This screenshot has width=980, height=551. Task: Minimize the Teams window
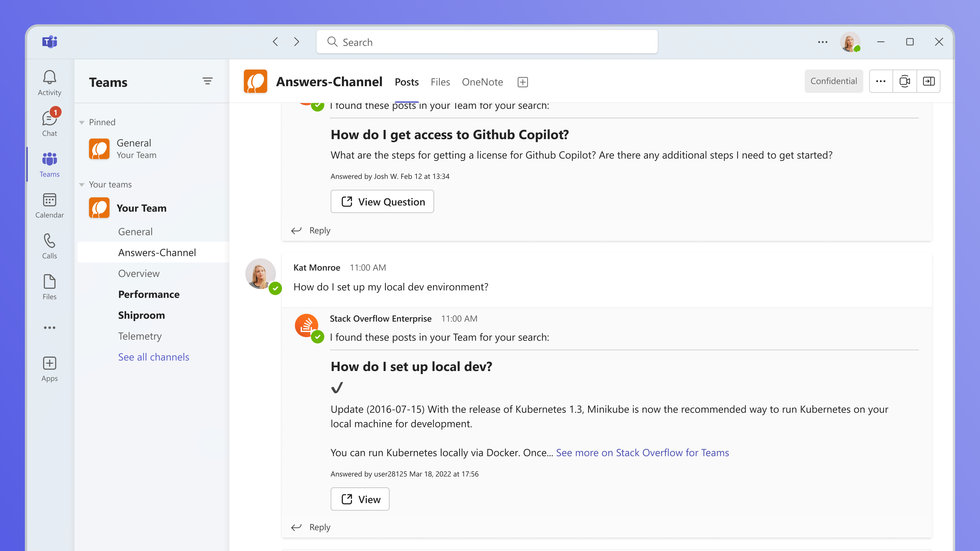point(881,42)
